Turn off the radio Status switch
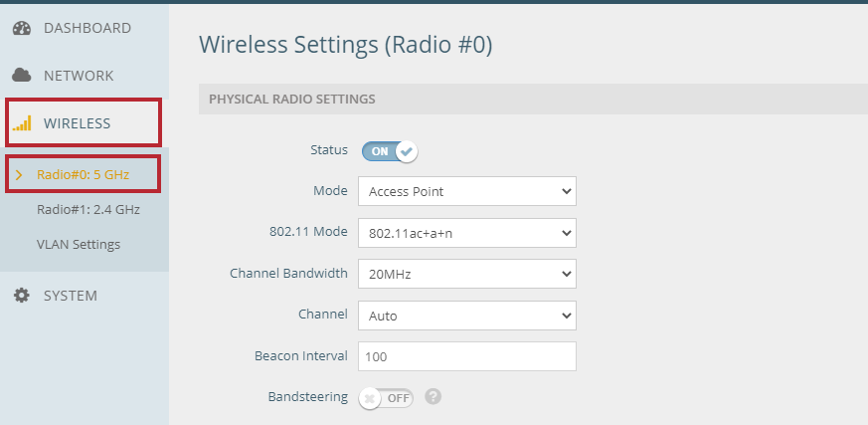 point(389,151)
